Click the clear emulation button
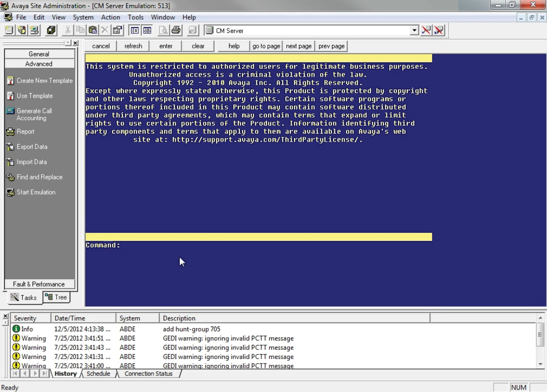 [198, 46]
